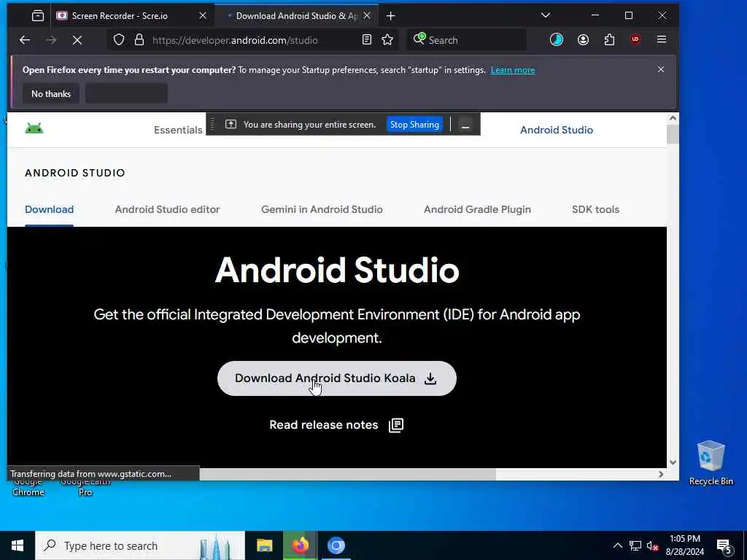Open the teal circular toolbar extension icon
This screenshot has width=747, height=560.
pos(557,40)
